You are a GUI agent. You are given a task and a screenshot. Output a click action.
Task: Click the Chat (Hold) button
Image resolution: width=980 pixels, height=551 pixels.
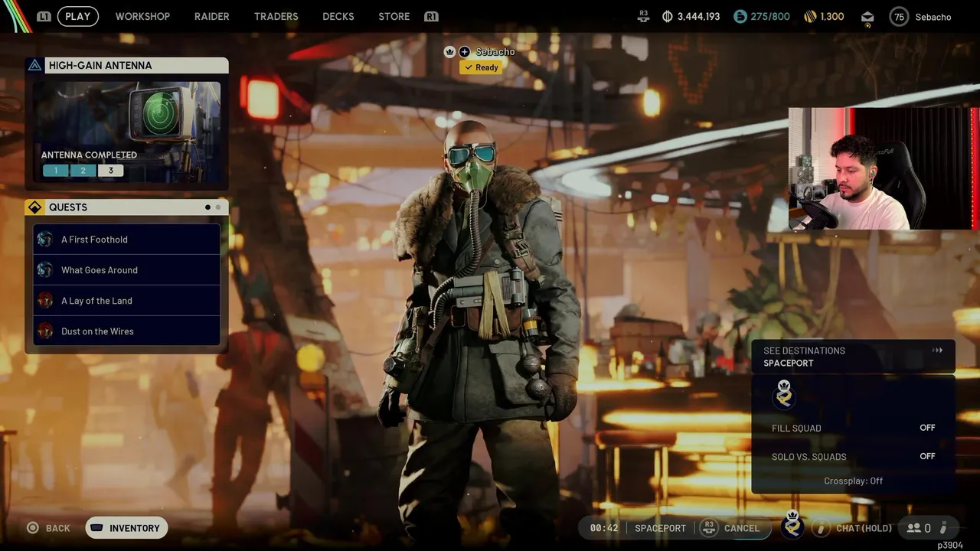click(864, 528)
